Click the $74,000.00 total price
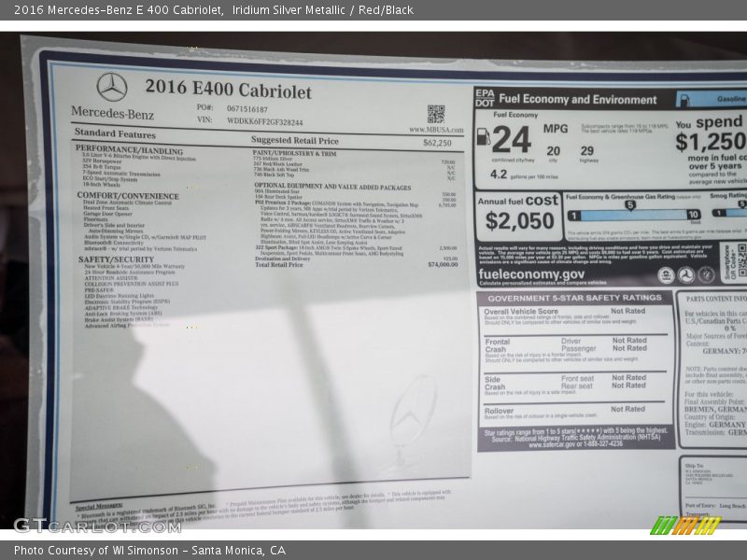Viewport: 747px width, 560px height. pyautogui.click(x=443, y=264)
